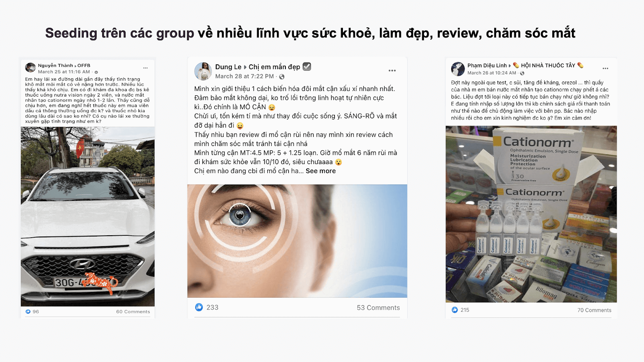Viewport: 644px width, 362px height.
Task: Open options menu on Nguyễn Thành post
Action: pos(145,68)
